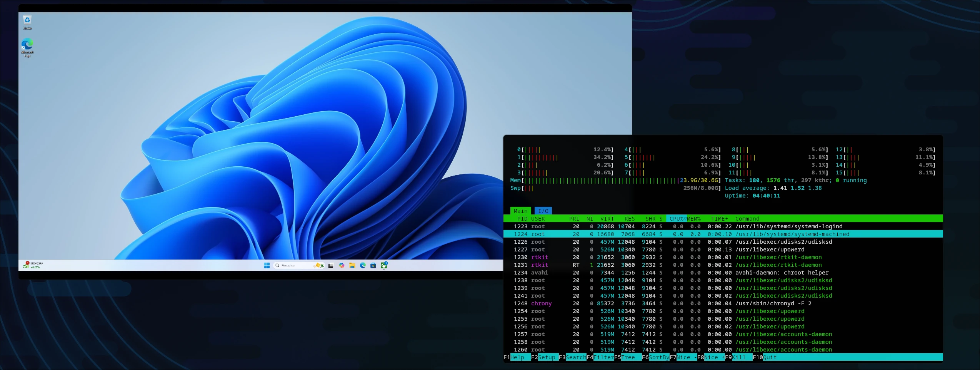Switch to the Main tab in htop

click(x=521, y=211)
